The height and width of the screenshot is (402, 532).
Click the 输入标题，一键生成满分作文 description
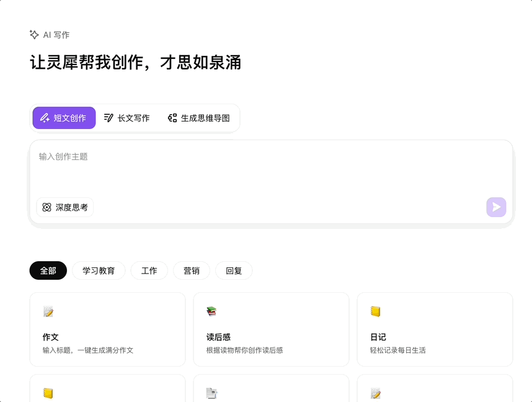point(88,350)
